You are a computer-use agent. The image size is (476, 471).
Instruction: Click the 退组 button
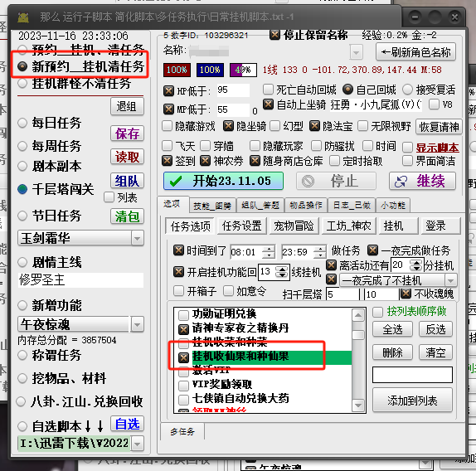click(127, 106)
